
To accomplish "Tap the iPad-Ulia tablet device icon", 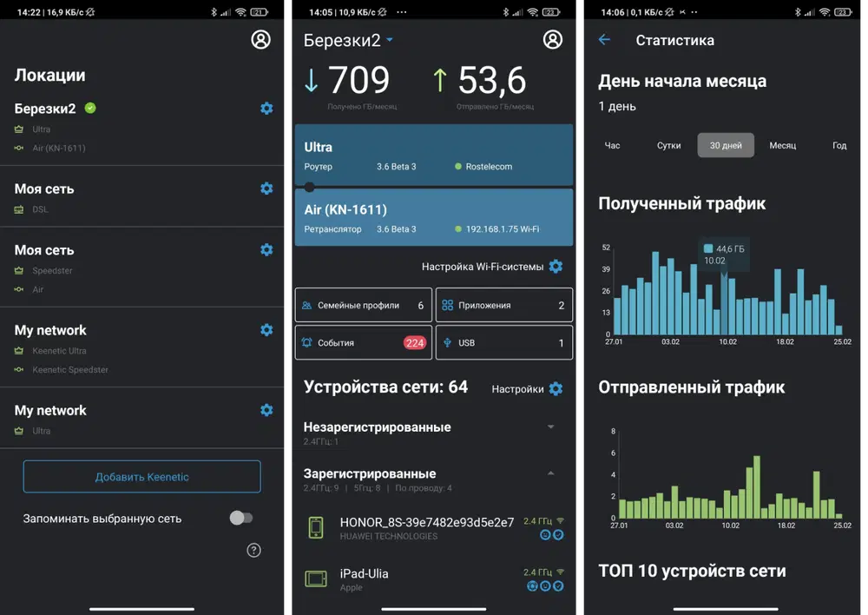I will click(x=316, y=579).
